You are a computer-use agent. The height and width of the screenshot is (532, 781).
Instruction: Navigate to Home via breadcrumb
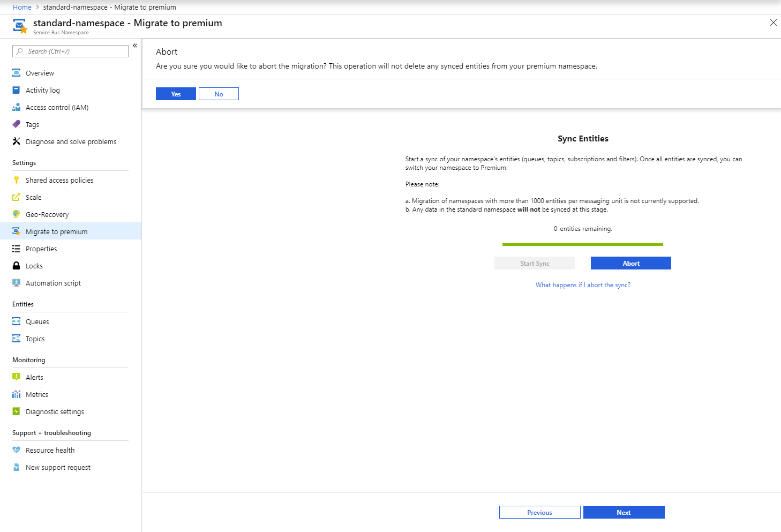point(22,7)
